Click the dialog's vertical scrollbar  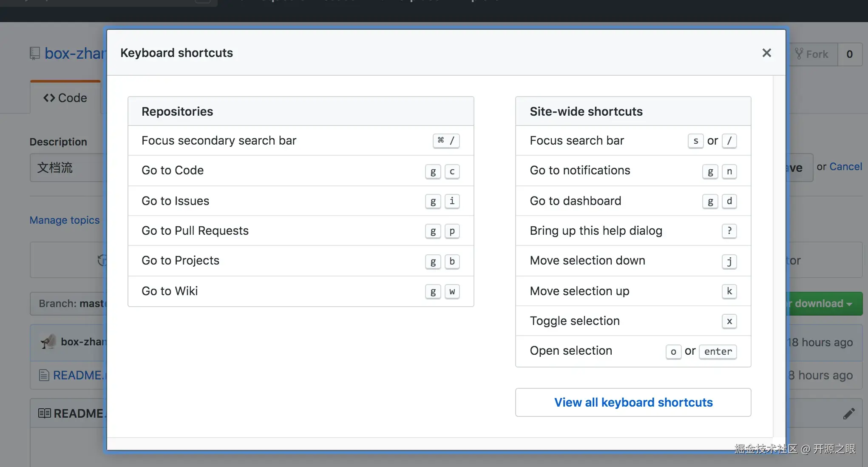779,255
